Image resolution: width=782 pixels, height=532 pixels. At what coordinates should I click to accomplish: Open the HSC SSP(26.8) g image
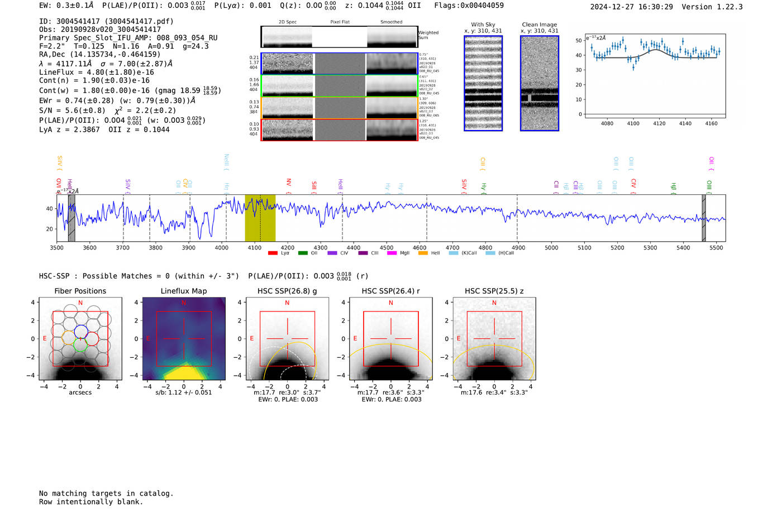pyautogui.click(x=287, y=339)
